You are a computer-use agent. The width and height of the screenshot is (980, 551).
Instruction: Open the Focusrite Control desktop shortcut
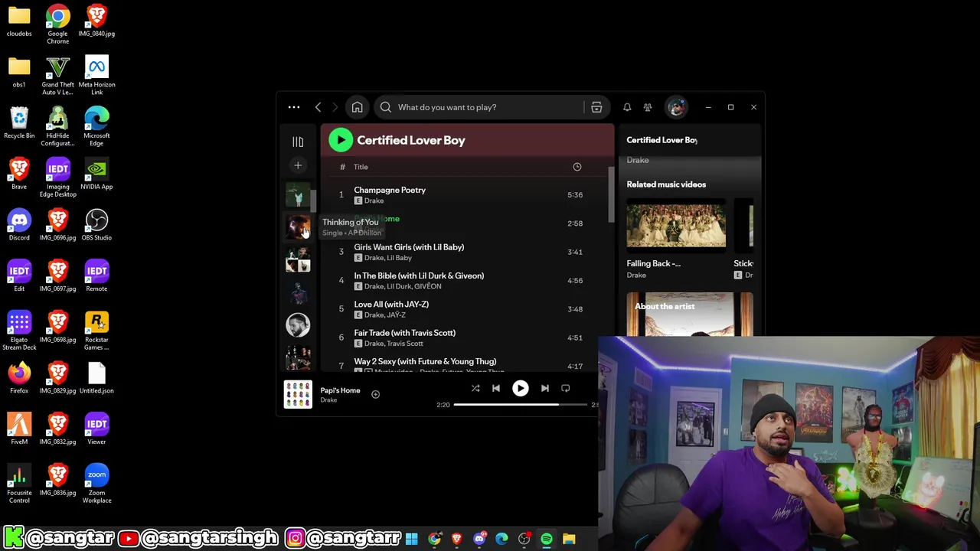[19, 484]
